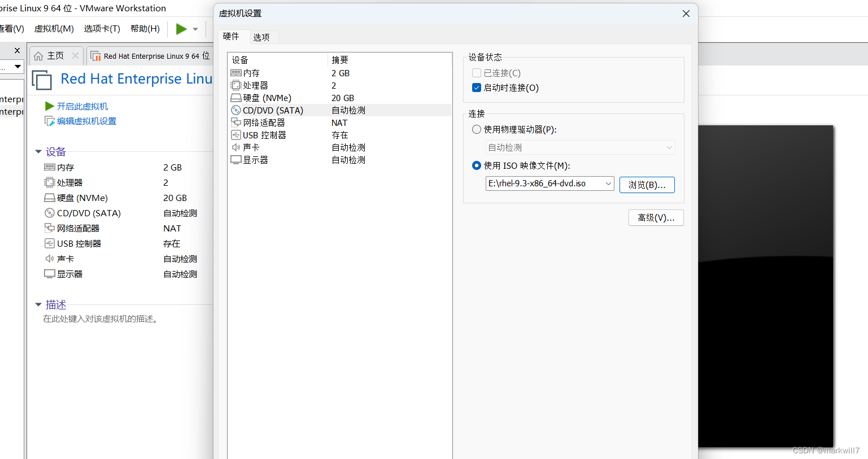Uncheck 启动时连接(O) checkbox
The image size is (868, 459).
(477, 88)
